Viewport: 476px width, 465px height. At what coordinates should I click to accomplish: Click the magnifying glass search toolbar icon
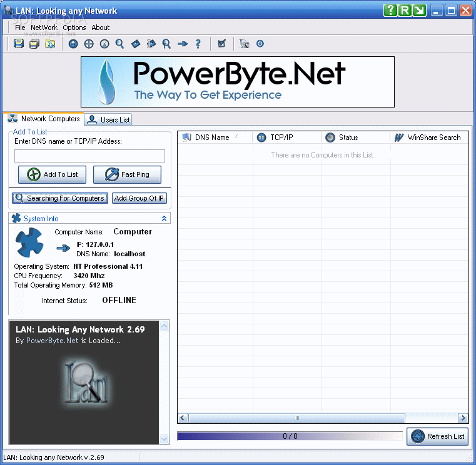(119, 44)
